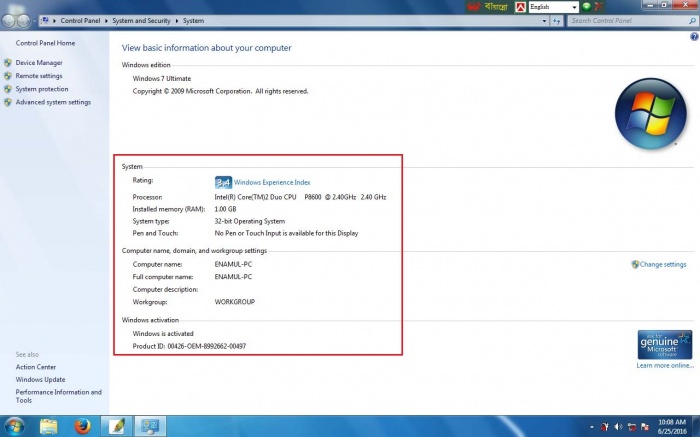This screenshot has height=437, width=700.
Task: Open System protection link
Action: 42,89
